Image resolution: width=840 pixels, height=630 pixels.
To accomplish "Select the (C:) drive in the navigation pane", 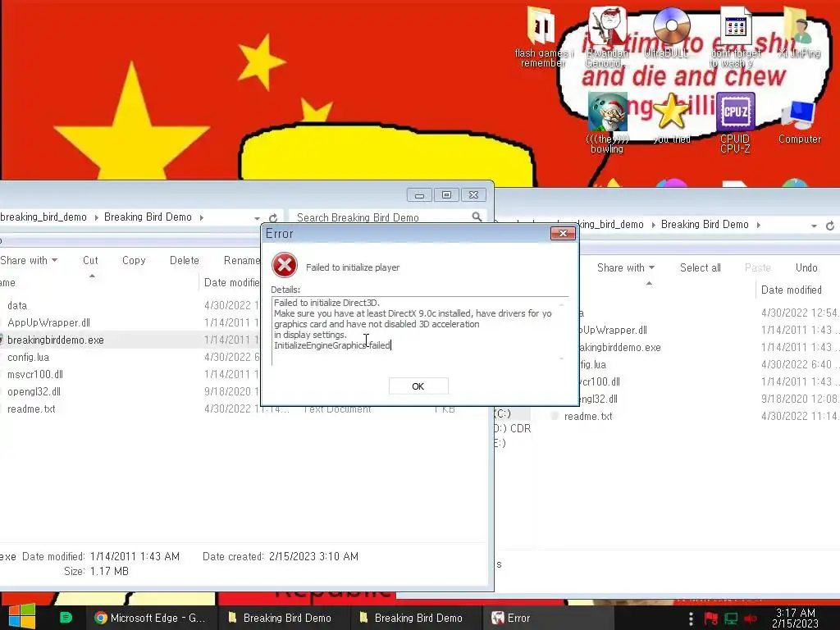I will pos(503,413).
